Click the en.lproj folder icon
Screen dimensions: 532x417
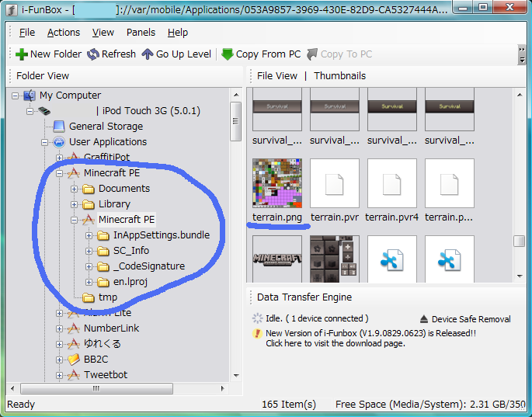point(103,283)
